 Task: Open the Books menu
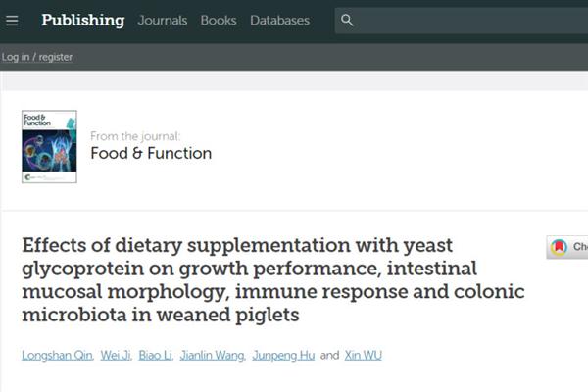(219, 20)
